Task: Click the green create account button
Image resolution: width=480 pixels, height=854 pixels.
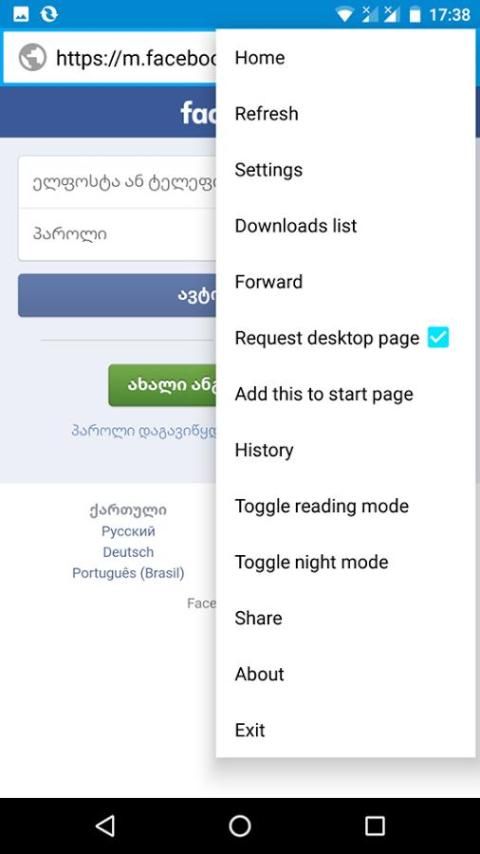Action: pyautogui.click(x=162, y=385)
